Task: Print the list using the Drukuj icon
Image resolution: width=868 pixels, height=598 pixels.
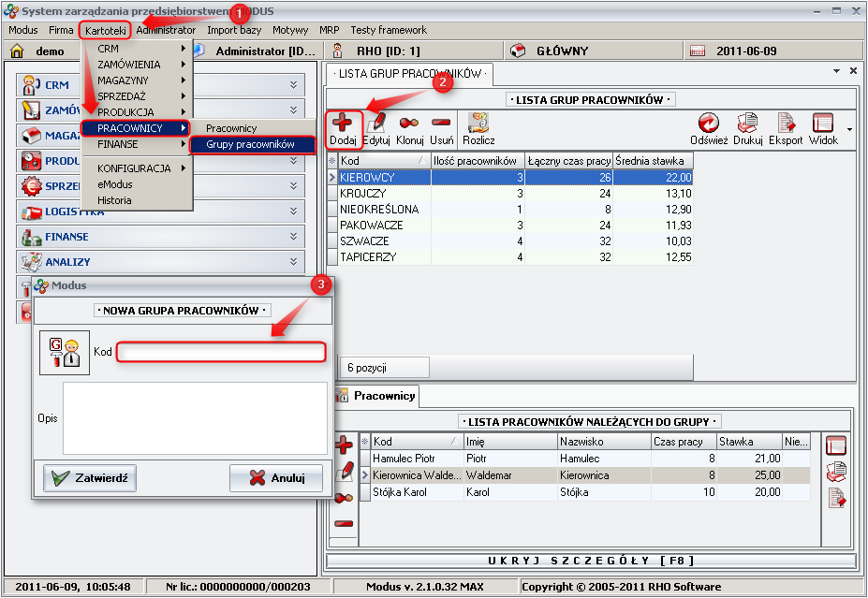Action: click(747, 129)
